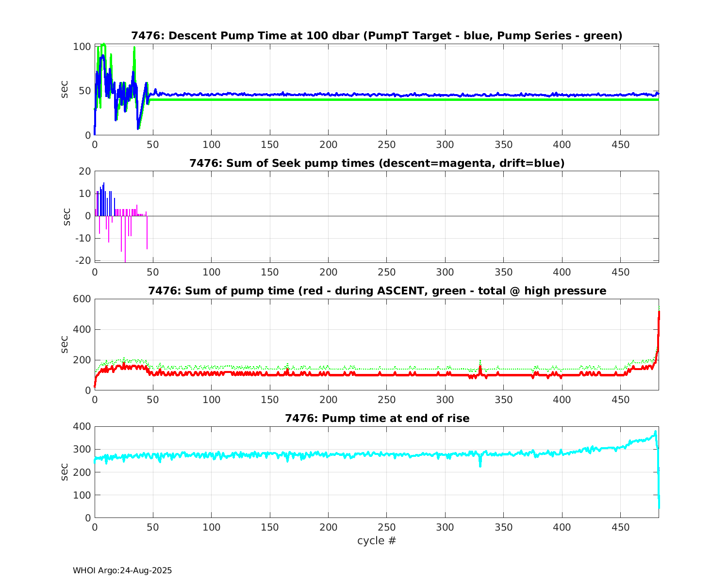The height and width of the screenshot is (582, 728).
Task: Click the green peak near cycle 34 in top plot
Action: (134, 48)
